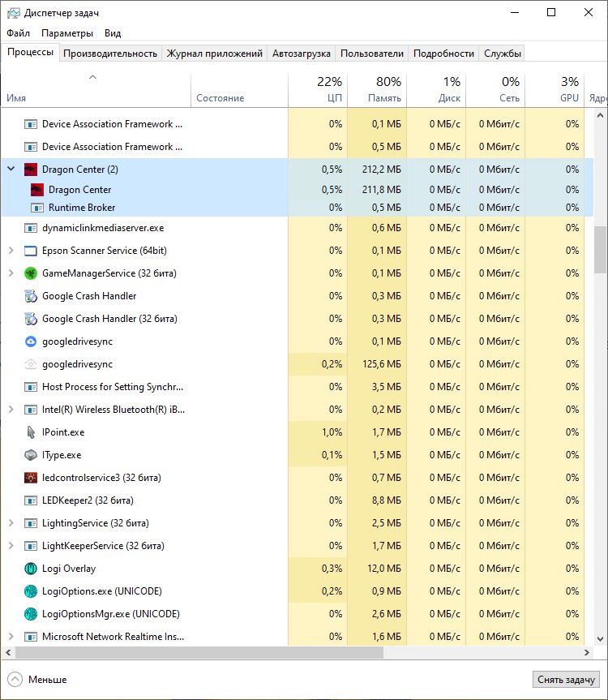Sort by the Сеть 0% column header
The image size is (608, 700).
pos(495,90)
